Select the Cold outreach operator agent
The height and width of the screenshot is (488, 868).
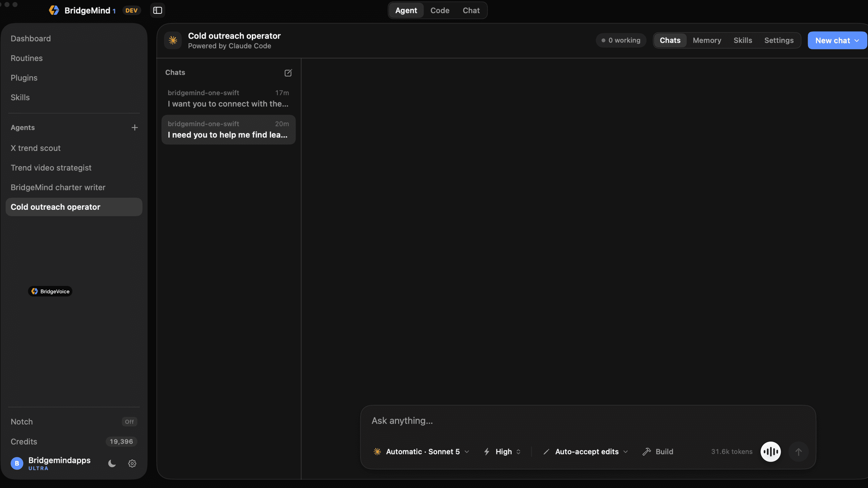click(x=74, y=207)
